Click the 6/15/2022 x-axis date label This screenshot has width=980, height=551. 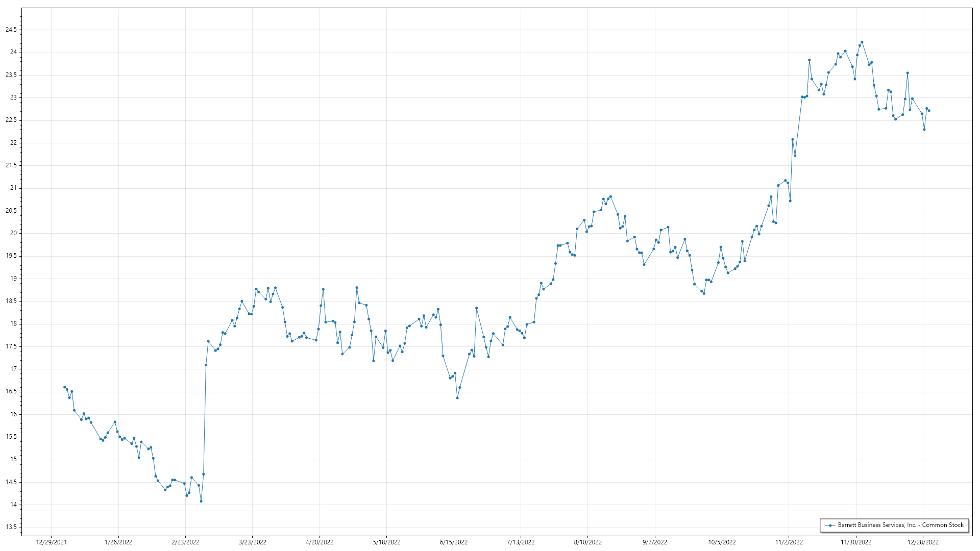coord(454,542)
